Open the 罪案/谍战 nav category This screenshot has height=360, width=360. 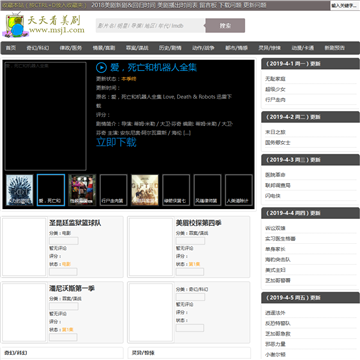click(137, 48)
